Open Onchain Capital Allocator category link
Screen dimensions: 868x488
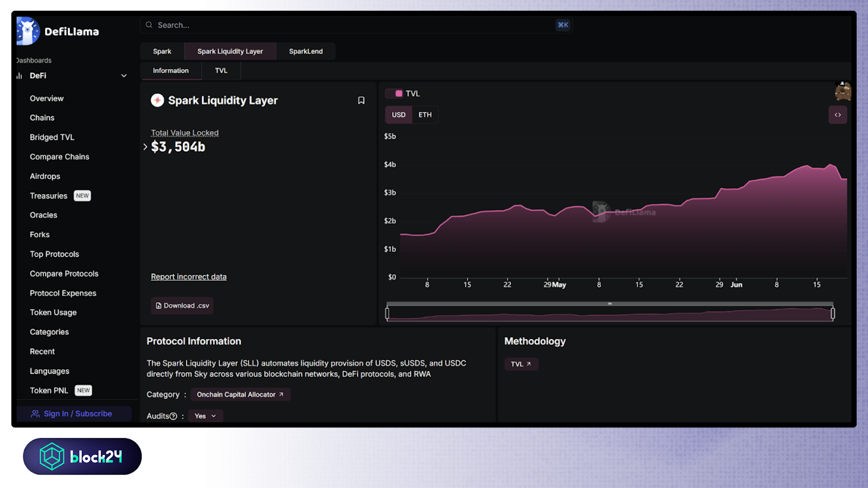point(240,395)
